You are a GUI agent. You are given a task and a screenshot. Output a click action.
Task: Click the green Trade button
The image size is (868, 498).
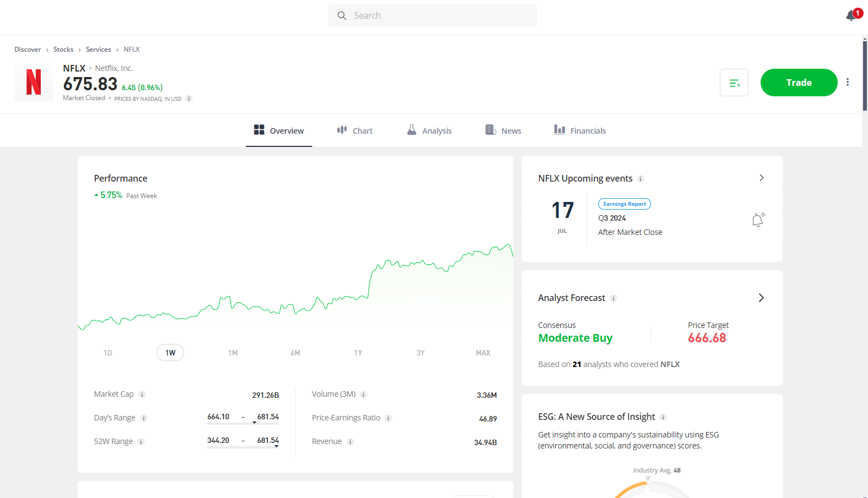(x=799, y=83)
